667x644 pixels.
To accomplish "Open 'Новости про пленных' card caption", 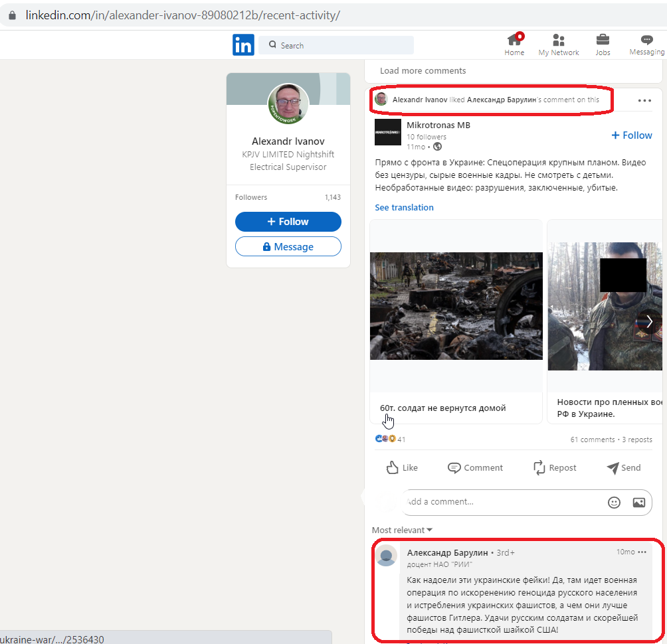I will click(610, 408).
